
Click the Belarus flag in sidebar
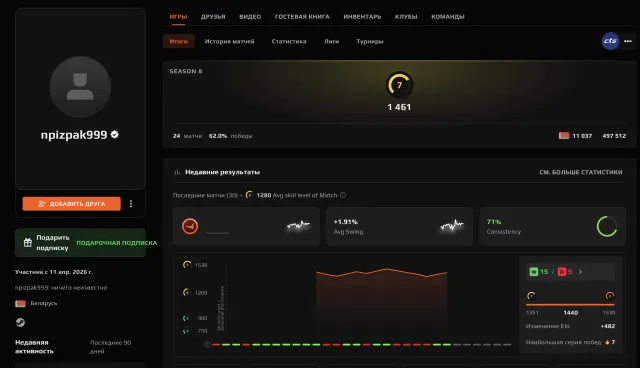tap(20, 303)
